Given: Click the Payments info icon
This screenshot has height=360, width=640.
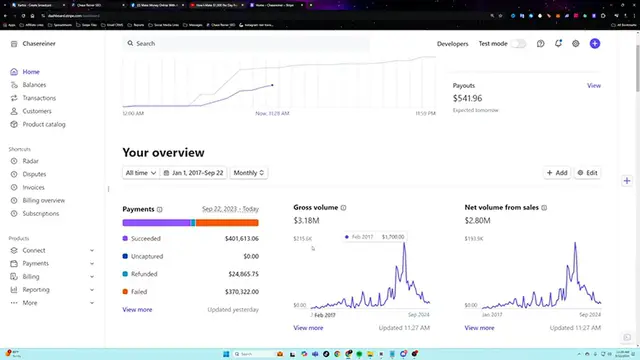Looking at the screenshot, I should [160, 209].
